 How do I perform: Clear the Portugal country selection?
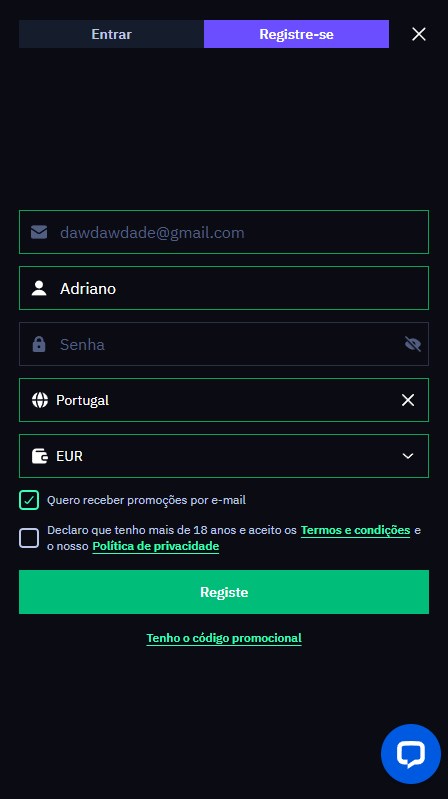(x=408, y=400)
